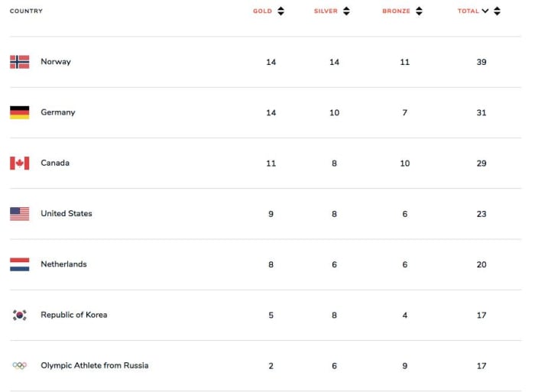The height and width of the screenshot is (392, 535).
Task: Click the Norway flag icon
Action: (x=19, y=62)
